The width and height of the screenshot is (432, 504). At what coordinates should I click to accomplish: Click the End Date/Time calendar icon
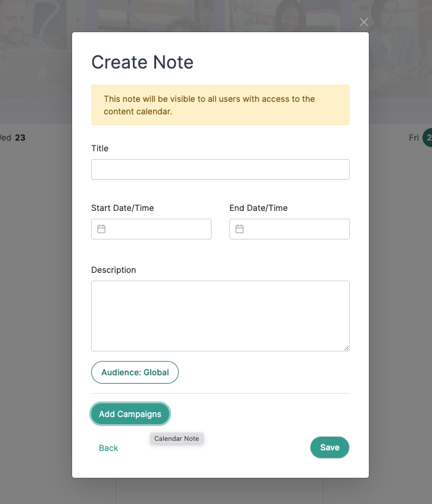click(x=240, y=229)
